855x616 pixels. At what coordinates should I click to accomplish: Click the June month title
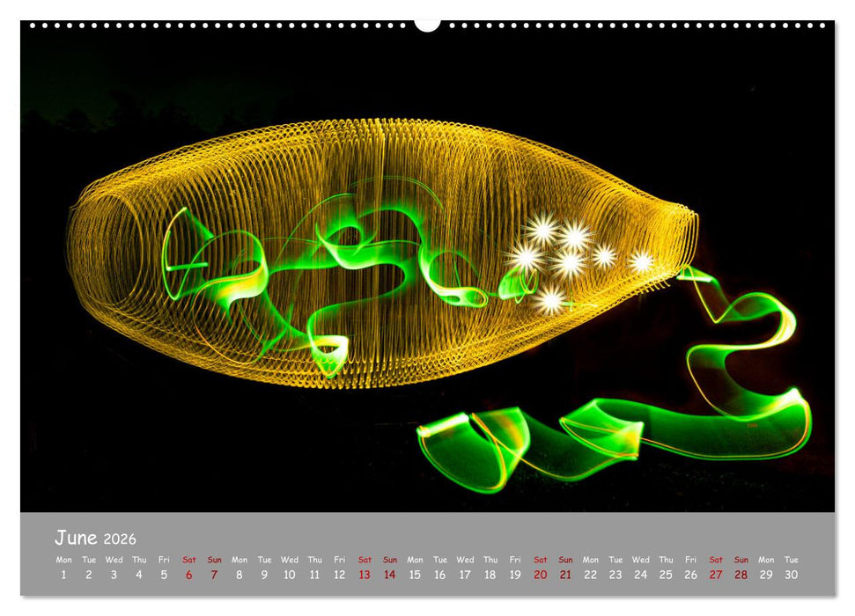pyautogui.click(x=77, y=537)
